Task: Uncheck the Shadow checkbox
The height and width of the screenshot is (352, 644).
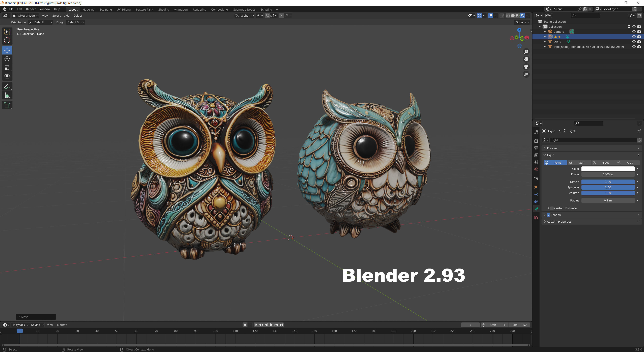Action: click(x=549, y=215)
